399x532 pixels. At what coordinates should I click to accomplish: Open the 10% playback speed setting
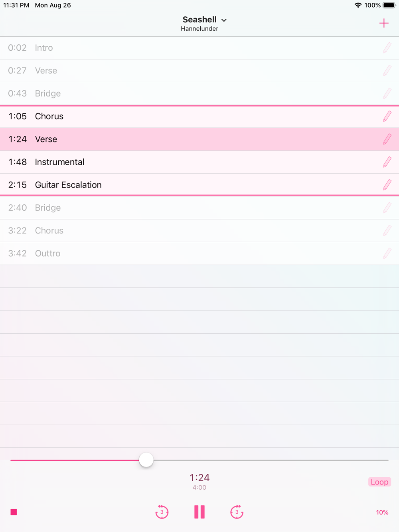click(x=382, y=512)
